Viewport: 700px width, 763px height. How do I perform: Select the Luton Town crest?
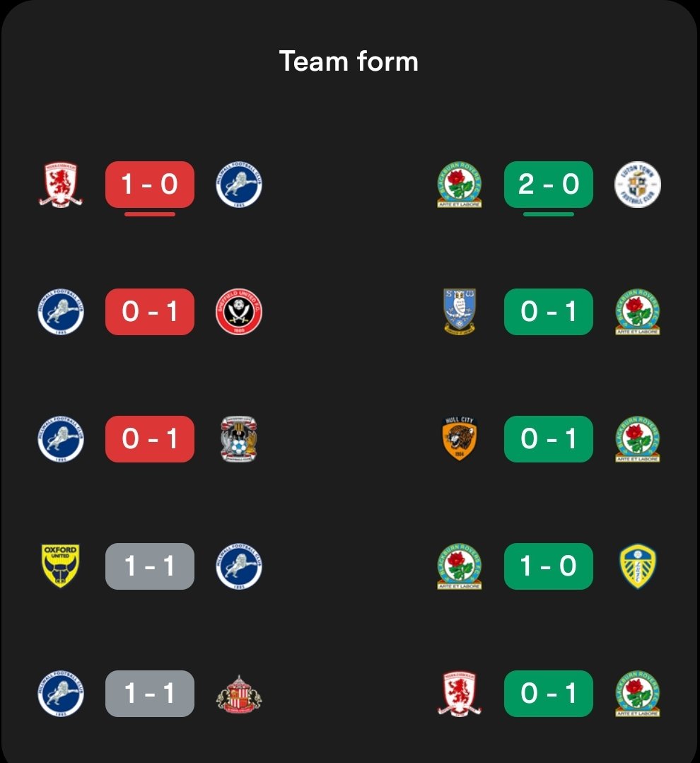[x=638, y=185]
